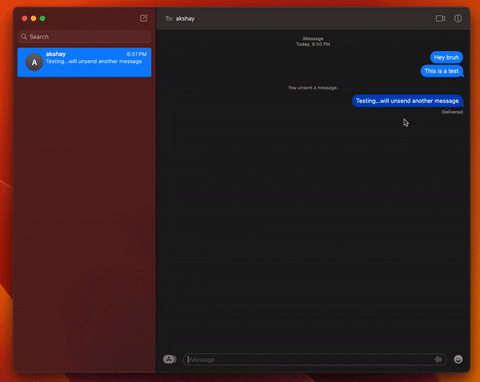Open the Apps button beside message field

tap(170, 359)
